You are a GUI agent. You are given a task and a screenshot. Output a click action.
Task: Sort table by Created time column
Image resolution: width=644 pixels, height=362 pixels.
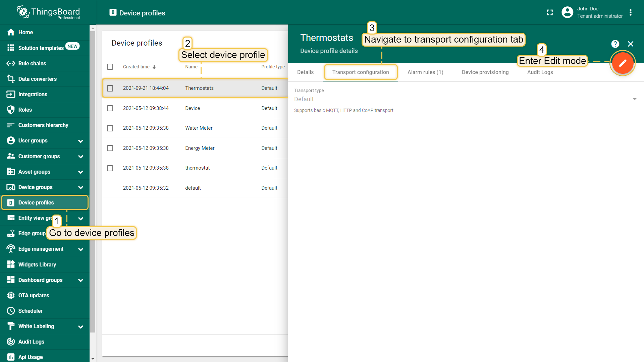(x=136, y=67)
